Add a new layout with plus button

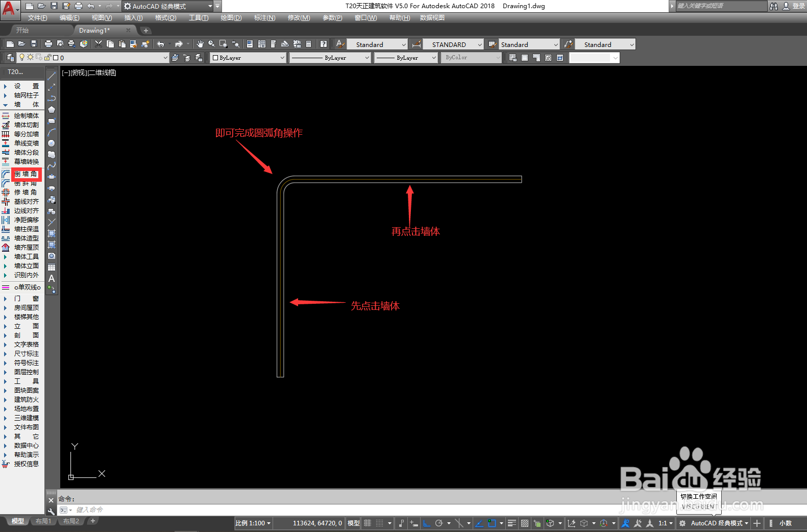coord(93,521)
